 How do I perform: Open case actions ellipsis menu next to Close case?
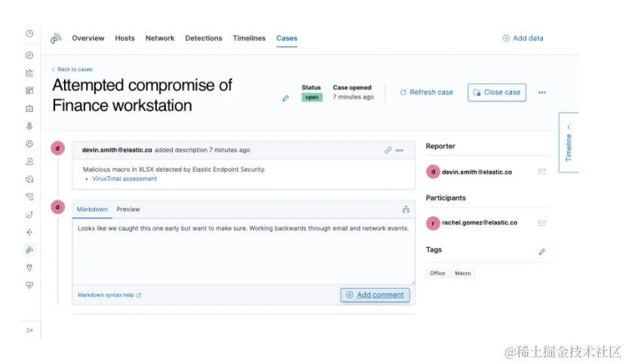point(542,93)
